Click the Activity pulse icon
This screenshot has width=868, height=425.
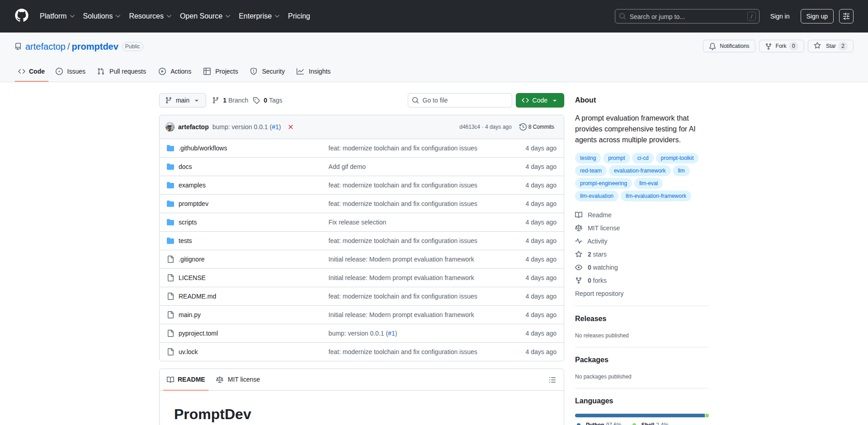pos(579,241)
